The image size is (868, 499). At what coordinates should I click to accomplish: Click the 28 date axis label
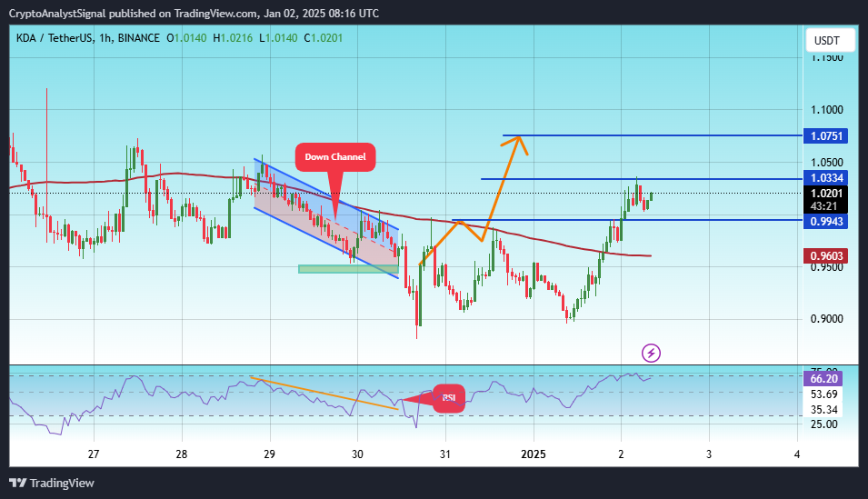(x=182, y=454)
